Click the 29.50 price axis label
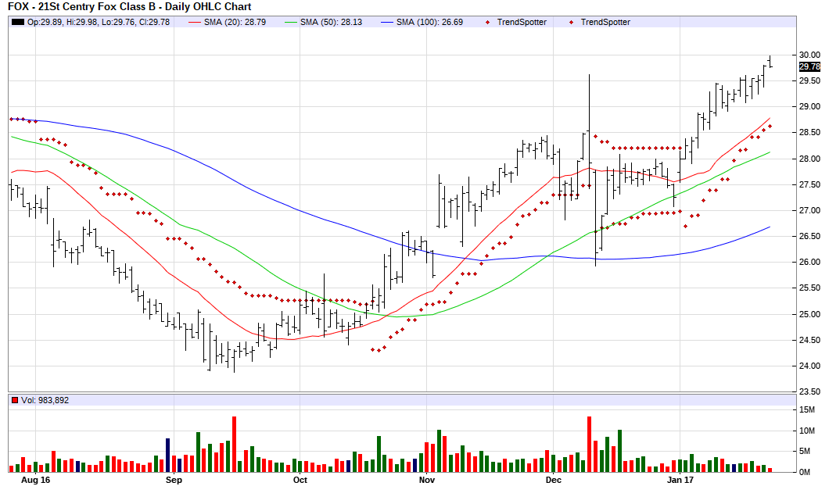The height and width of the screenshot is (504, 829). pyautogui.click(x=809, y=80)
